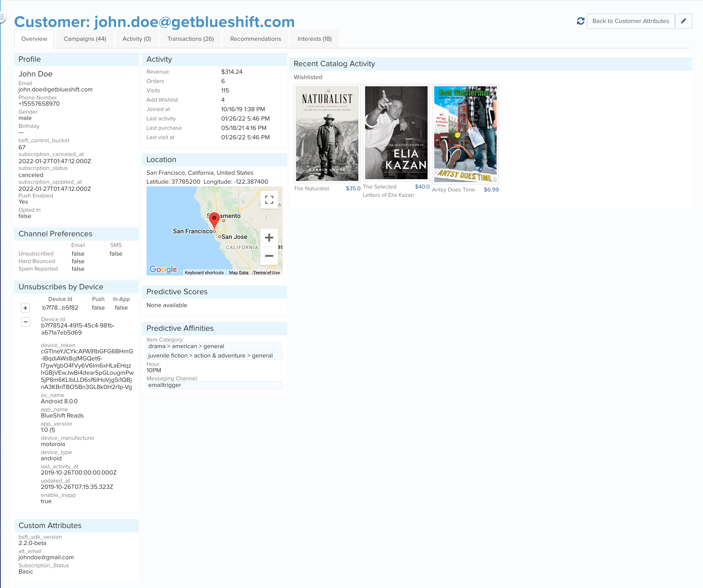
Task: Click Last purchase date 05/18/21 4:16 PM
Action: tap(244, 128)
